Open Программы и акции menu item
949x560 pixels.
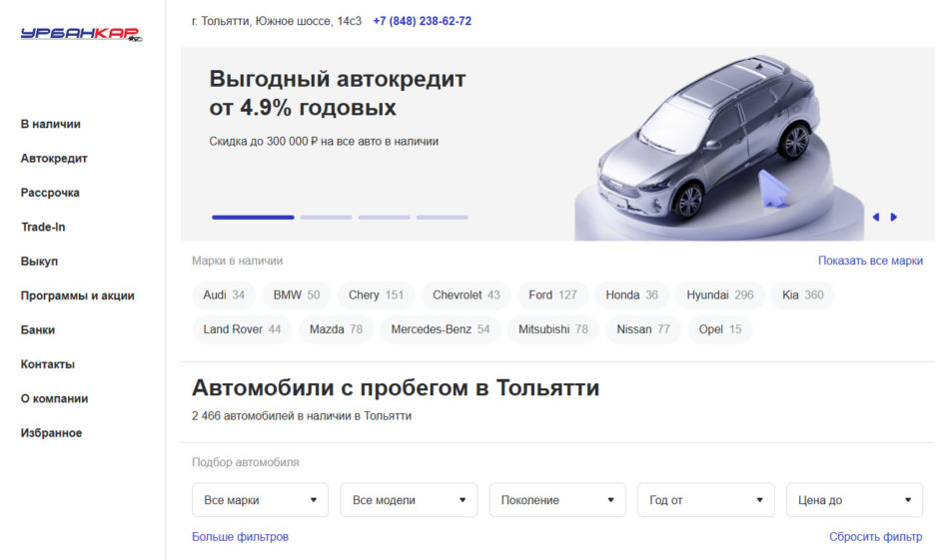pyautogui.click(x=78, y=295)
